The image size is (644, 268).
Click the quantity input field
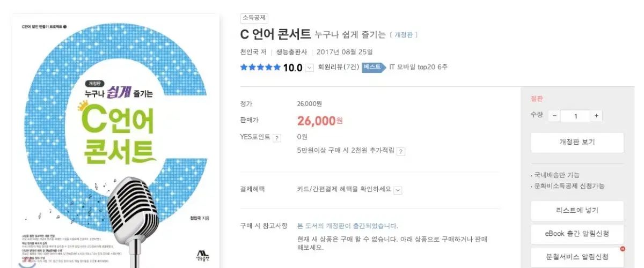click(575, 116)
